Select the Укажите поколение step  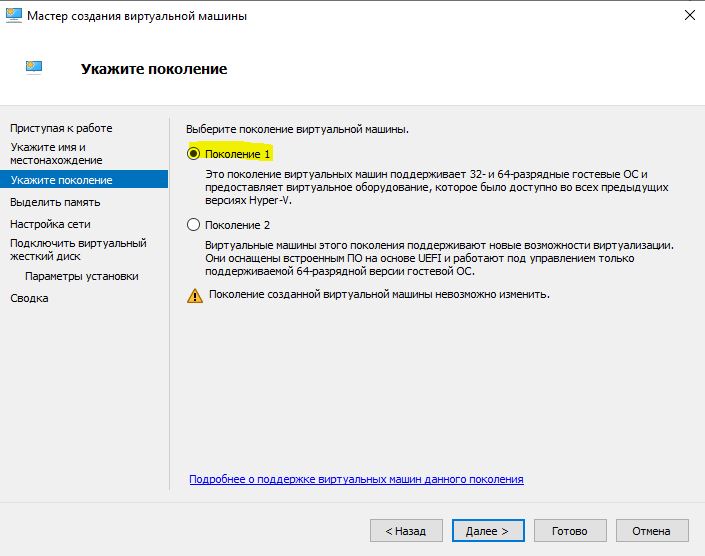(x=61, y=180)
